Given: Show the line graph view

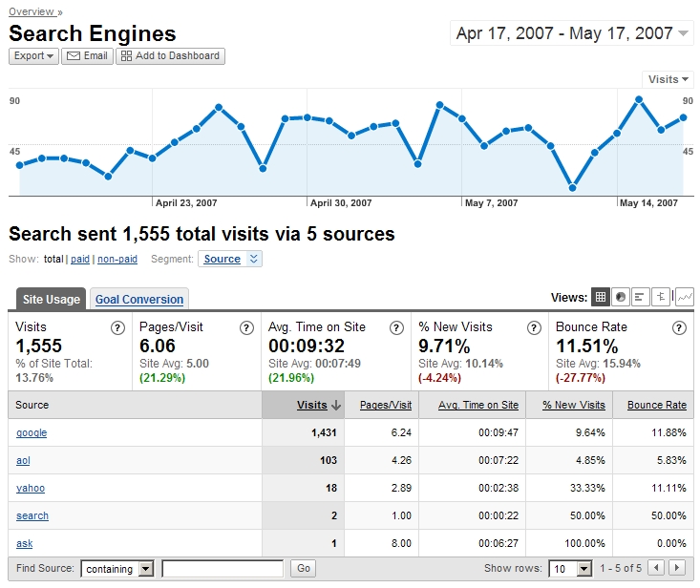Looking at the screenshot, I should (x=684, y=298).
